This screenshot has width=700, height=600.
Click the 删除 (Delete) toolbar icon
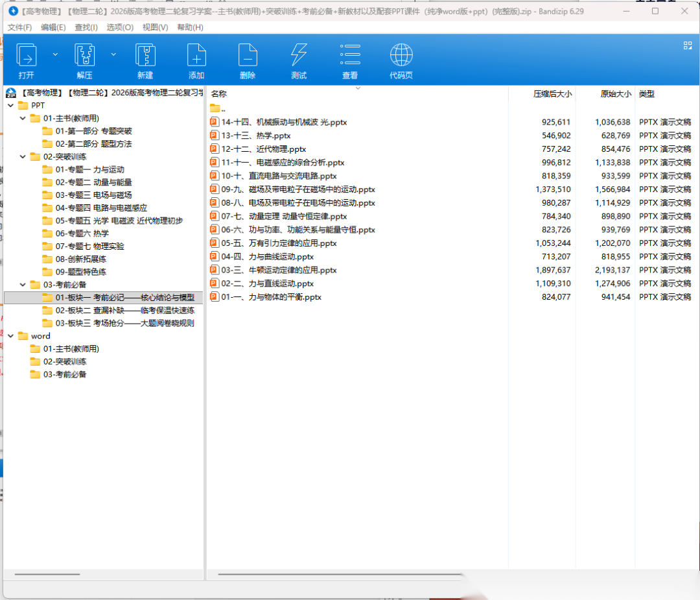pyautogui.click(x=248, y=56)
